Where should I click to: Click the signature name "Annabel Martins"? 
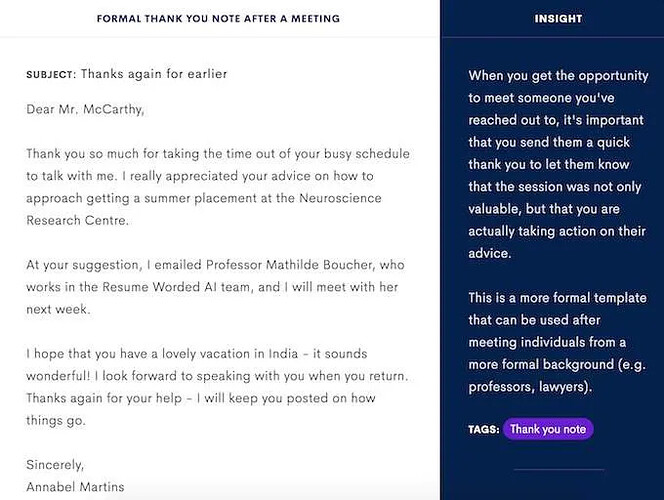[x=76, y=488]
